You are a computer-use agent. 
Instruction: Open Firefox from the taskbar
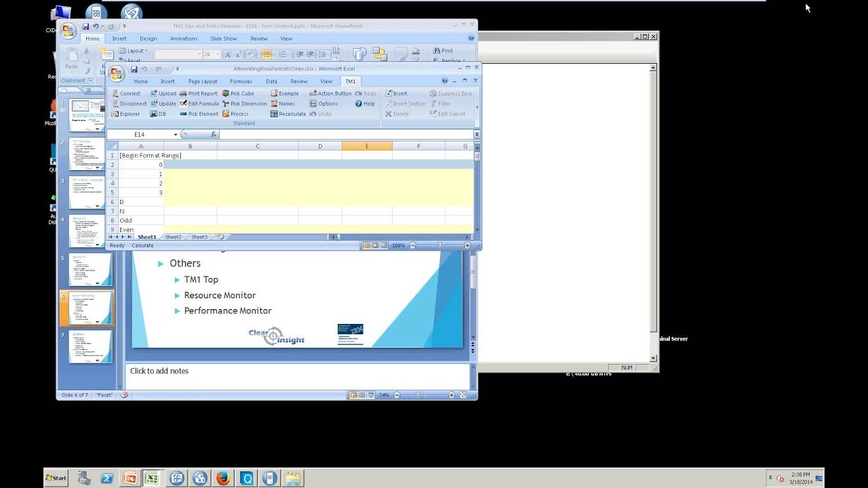tap(223, 479)
